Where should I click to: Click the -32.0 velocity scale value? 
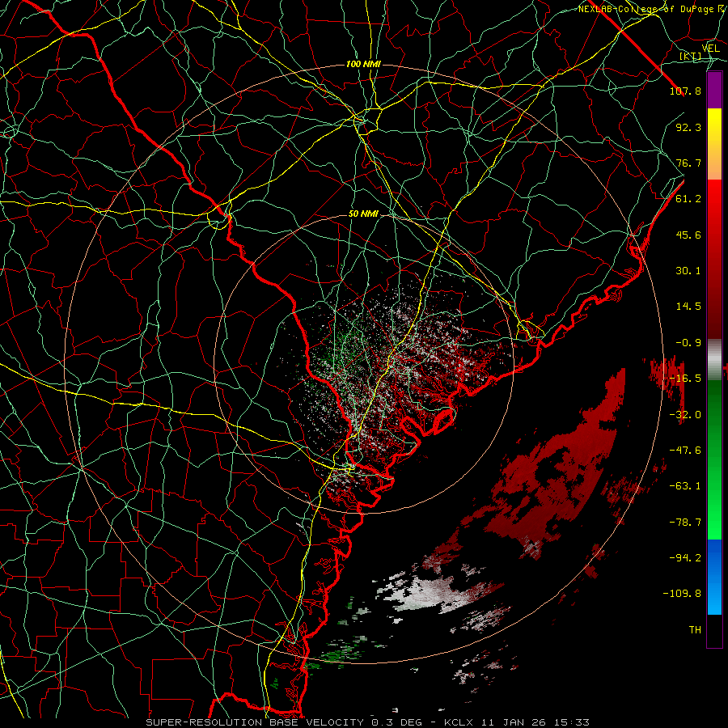pos(685,415)
